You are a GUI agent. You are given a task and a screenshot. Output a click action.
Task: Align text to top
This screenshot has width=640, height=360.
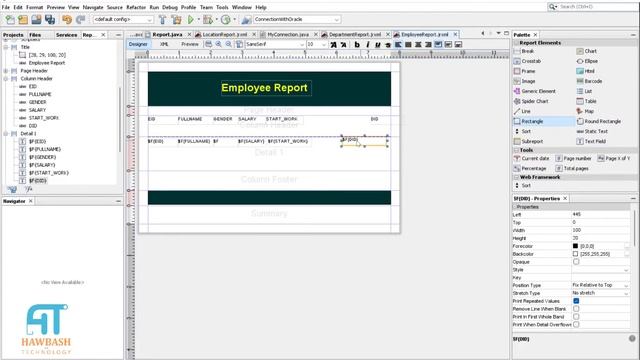tap(438, 44)
